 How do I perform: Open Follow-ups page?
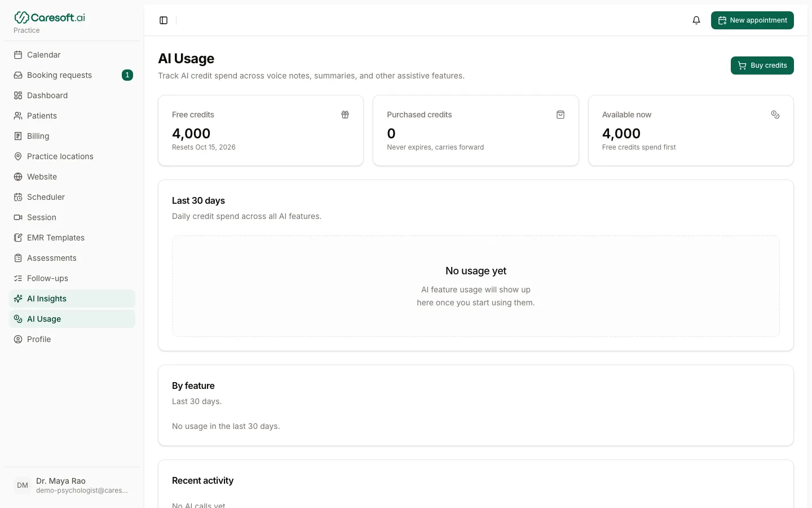click(x=72, y=278)
